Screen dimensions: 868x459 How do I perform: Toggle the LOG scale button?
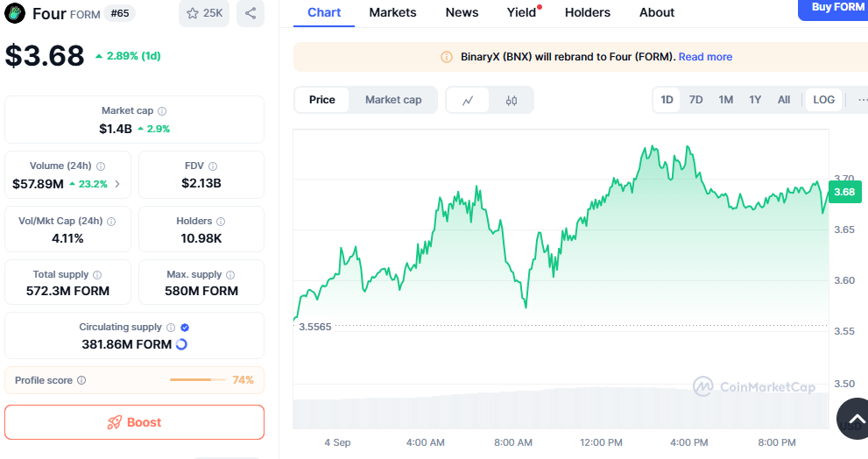[x=823, y=100]
